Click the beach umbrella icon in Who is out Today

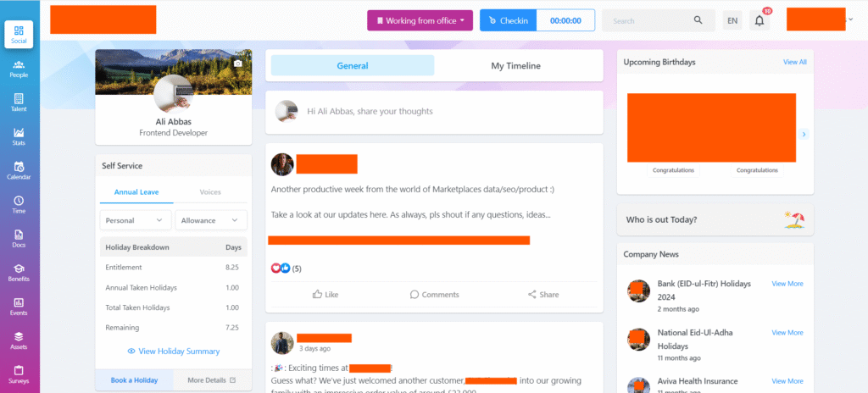tap(794, 219)
